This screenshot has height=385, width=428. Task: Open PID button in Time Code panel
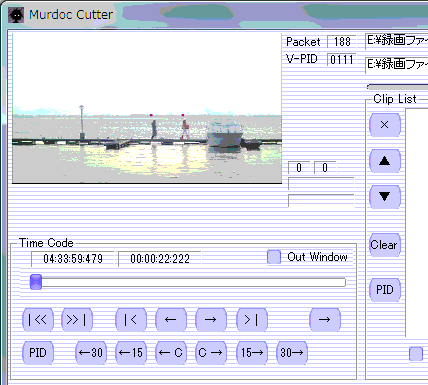pyautogui.click(x=38, y=353)
